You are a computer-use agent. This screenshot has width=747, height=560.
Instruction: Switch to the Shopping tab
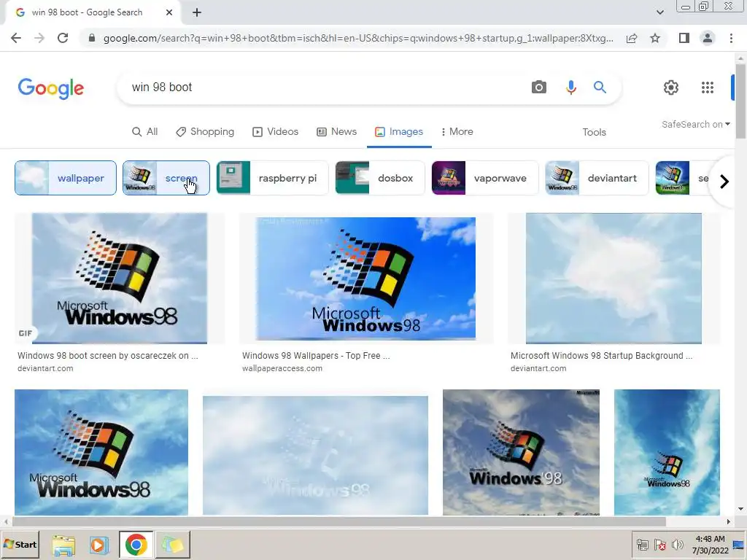[205, 132]
